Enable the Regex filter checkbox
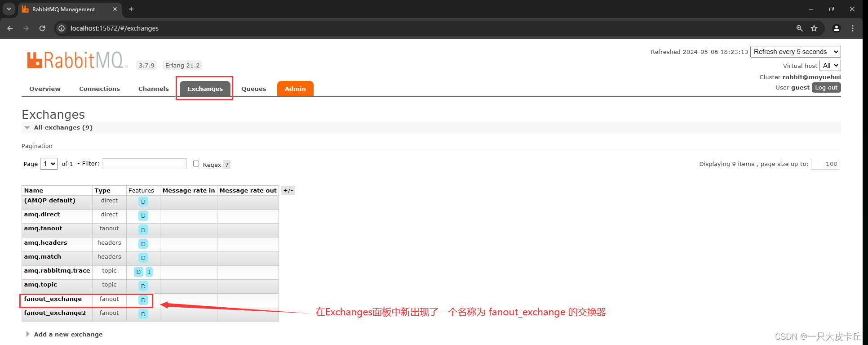This screenshot has height=345, width=868. coord(196,164)
